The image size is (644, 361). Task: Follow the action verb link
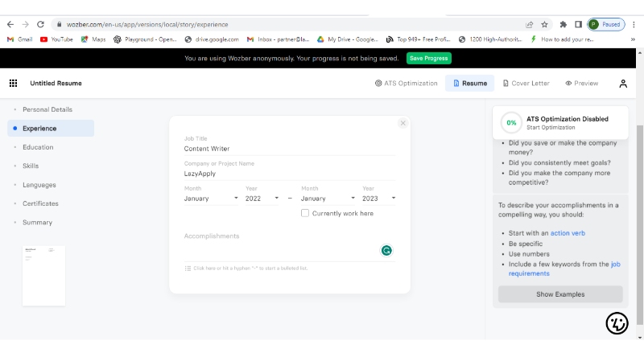coord(568,233)
